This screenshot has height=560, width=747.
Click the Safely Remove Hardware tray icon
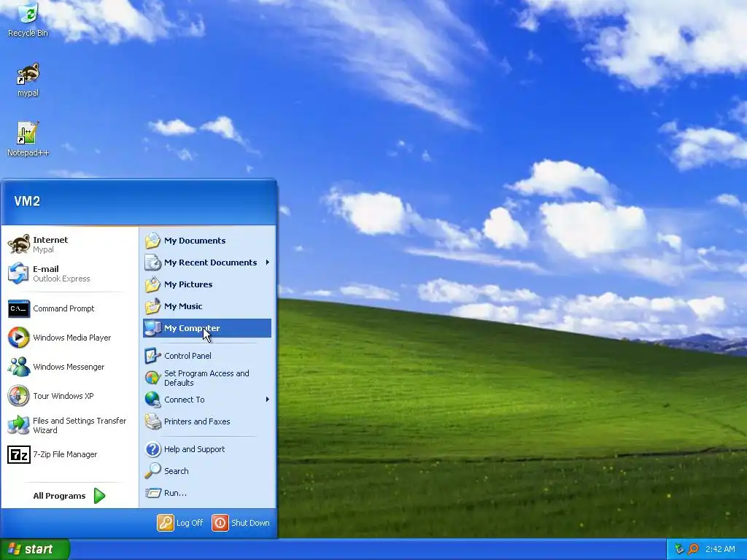(679, 549)
